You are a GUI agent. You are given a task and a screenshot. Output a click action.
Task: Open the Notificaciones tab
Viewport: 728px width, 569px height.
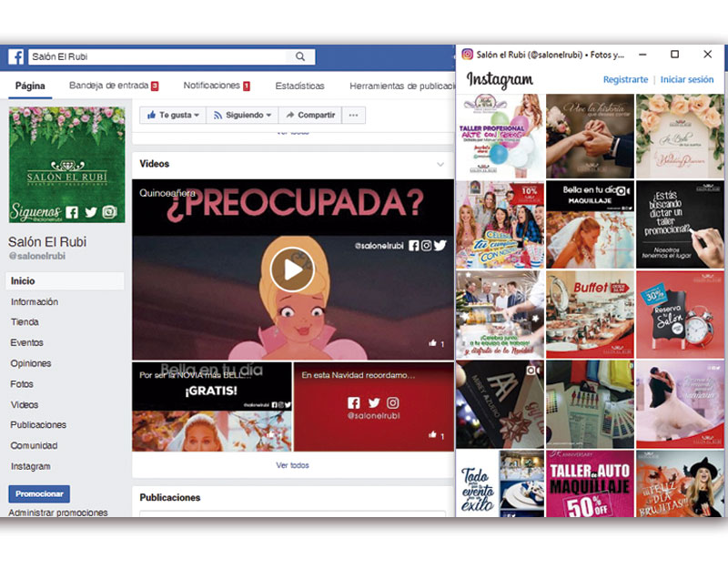[217, 86]
